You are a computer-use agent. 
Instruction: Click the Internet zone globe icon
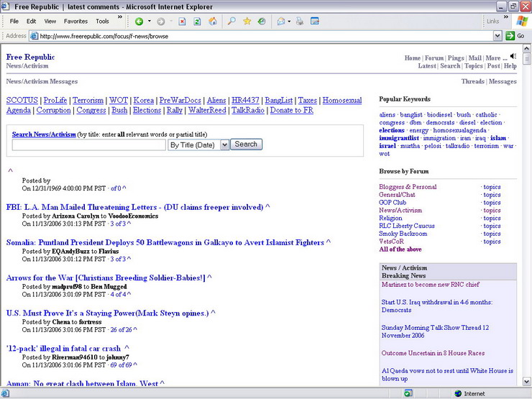coord(458,393)
